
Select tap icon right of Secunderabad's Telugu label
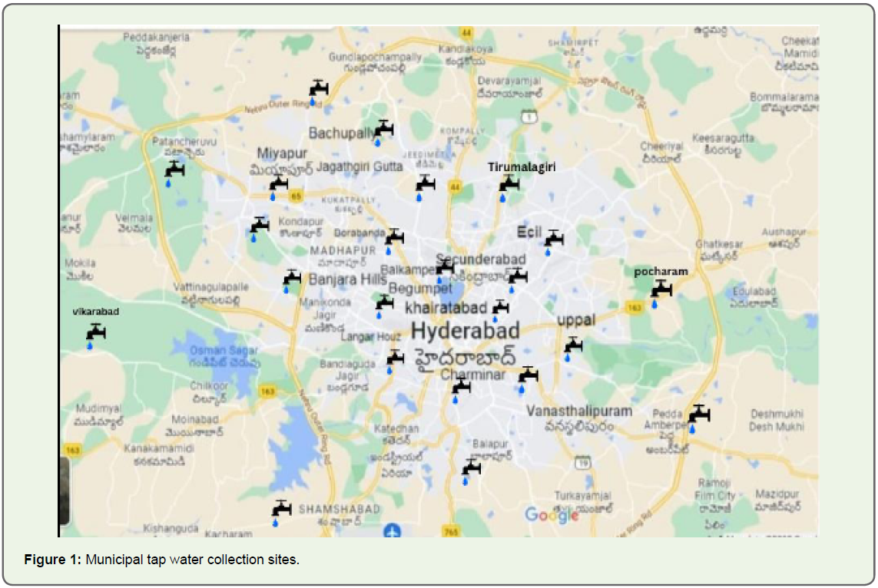point(517,279)
